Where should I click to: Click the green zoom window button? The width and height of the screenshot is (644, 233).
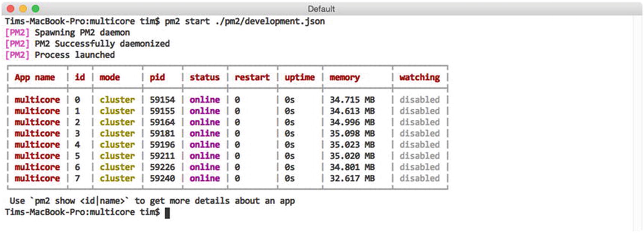click(x=35, y=9)
